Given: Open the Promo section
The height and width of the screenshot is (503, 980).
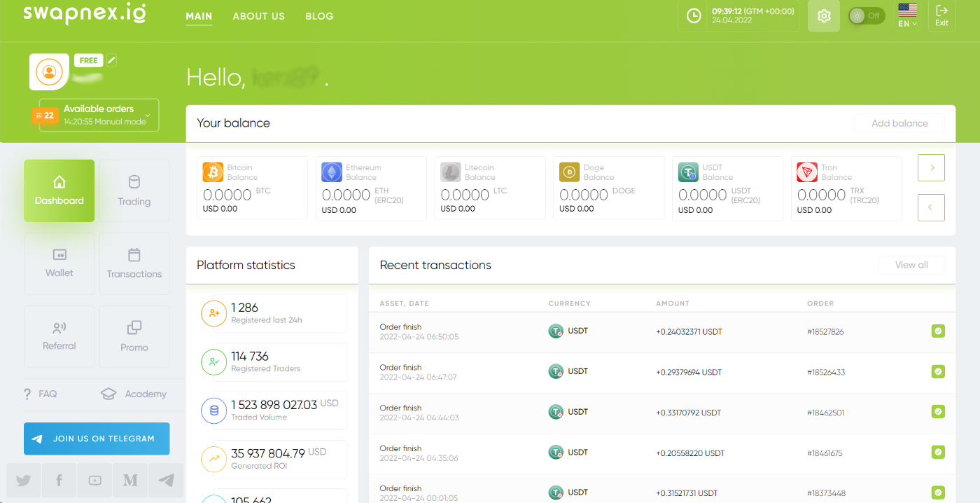Looking at the screenshot, I should (134, 336).
